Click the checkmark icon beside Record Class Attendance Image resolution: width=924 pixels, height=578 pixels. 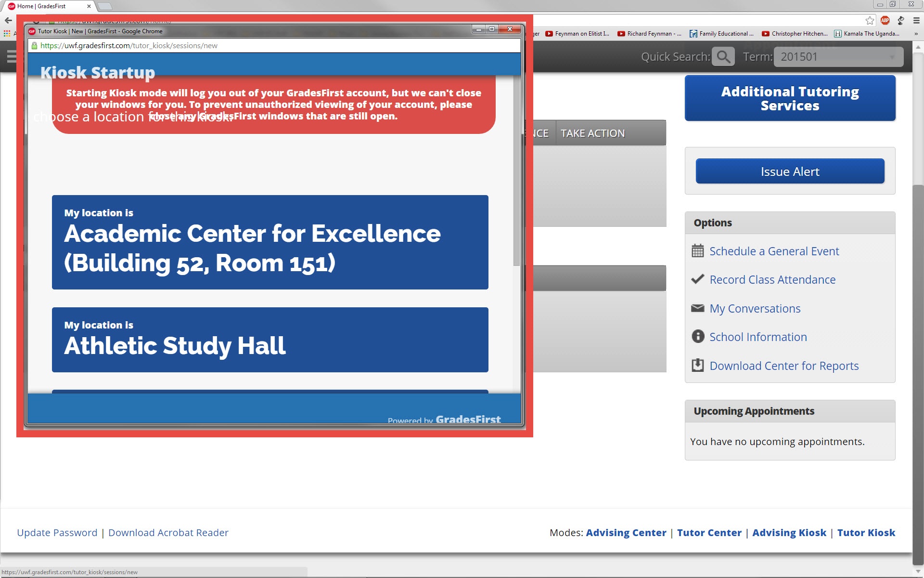coord(697,279)
